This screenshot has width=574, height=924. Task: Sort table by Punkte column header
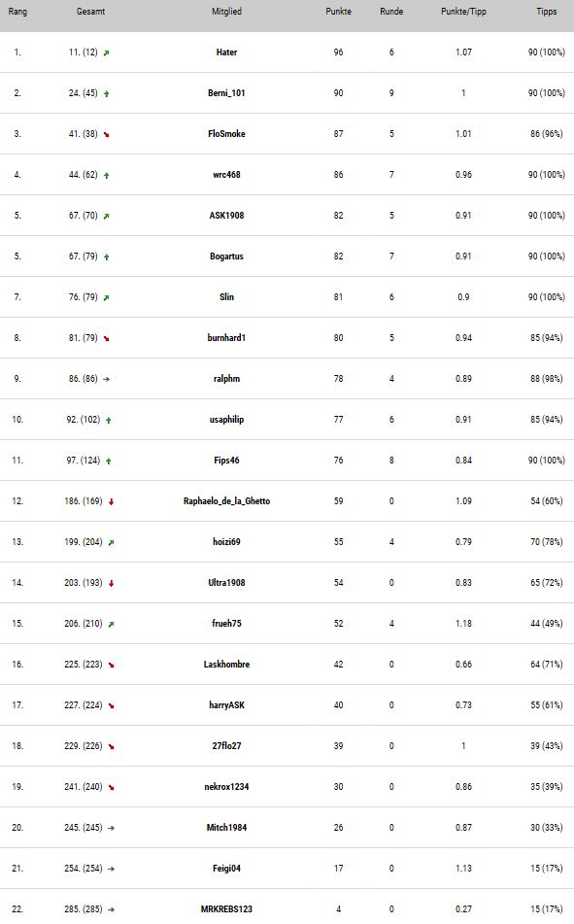coord(338,12)
